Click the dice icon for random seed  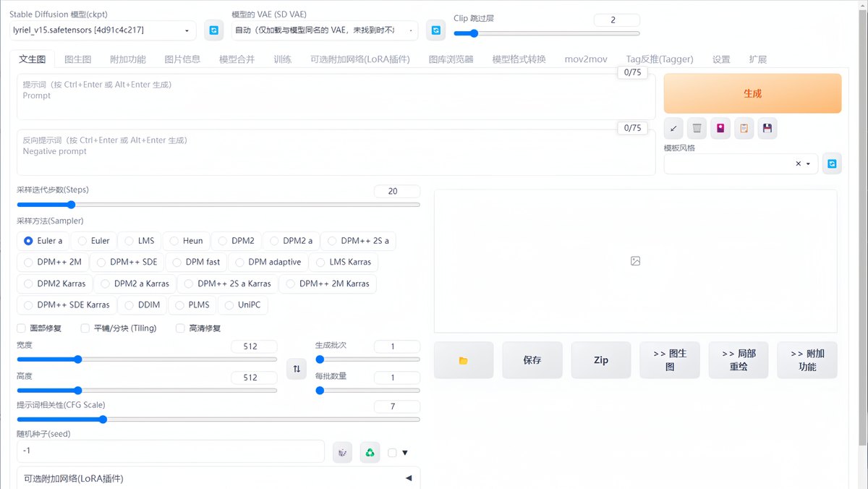(342, 452)
